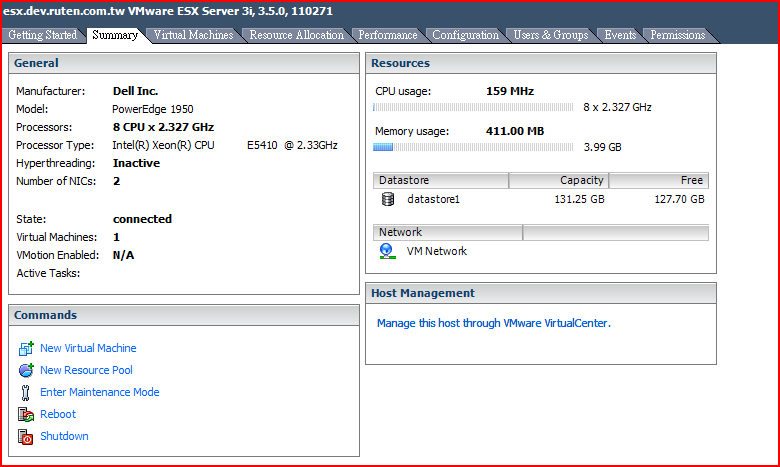Click the connected state value

[142, 219]
